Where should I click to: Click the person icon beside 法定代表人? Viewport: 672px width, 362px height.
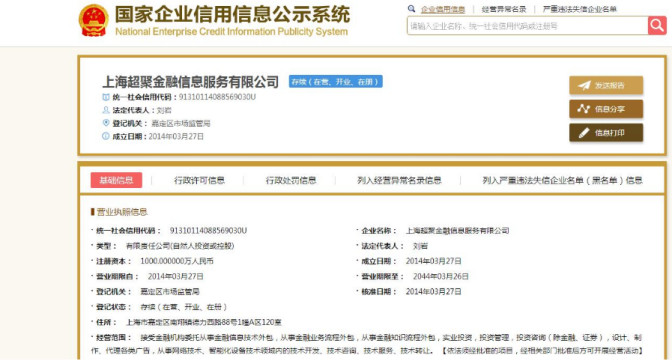[106, 110]
